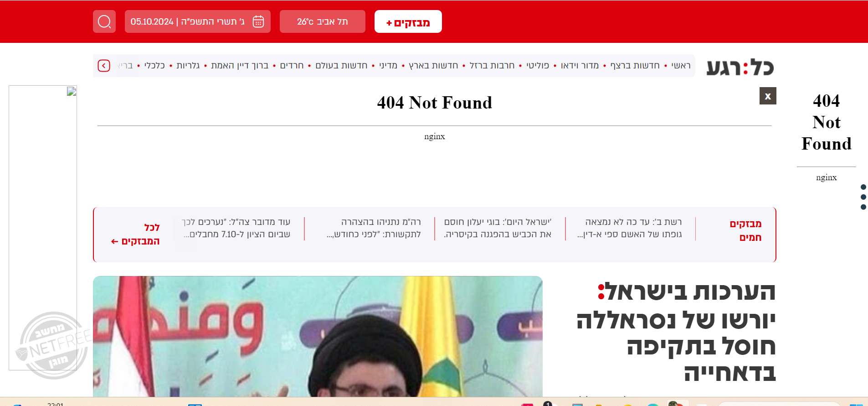Open the Nasrallah heir headline article

pos(676,332)
